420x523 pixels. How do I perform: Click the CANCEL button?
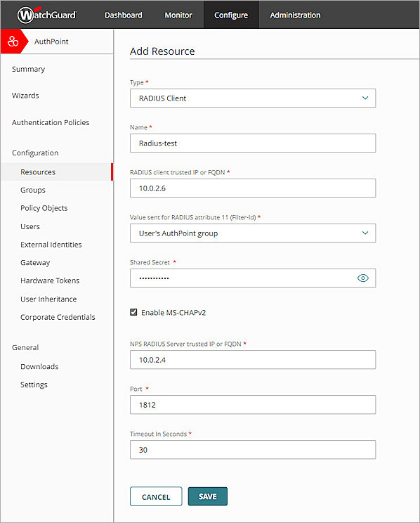click(156, 497)
